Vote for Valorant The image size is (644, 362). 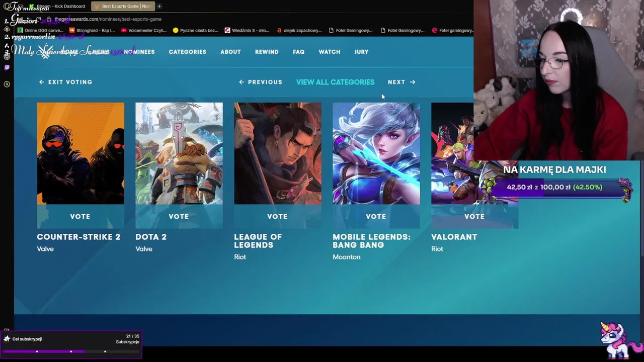pyautogui.click(x=474, y=216)
